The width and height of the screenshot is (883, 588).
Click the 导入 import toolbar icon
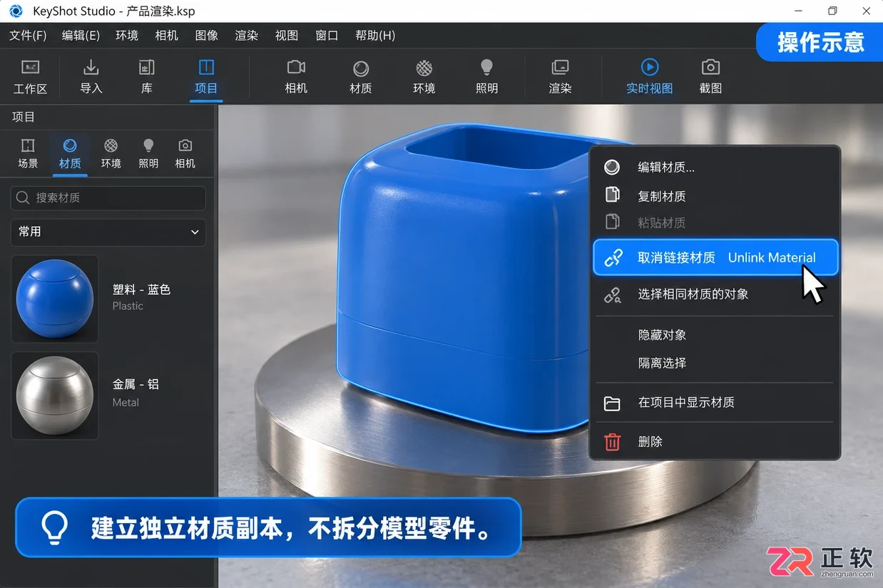pyautogui.click(x=91, y=77)
